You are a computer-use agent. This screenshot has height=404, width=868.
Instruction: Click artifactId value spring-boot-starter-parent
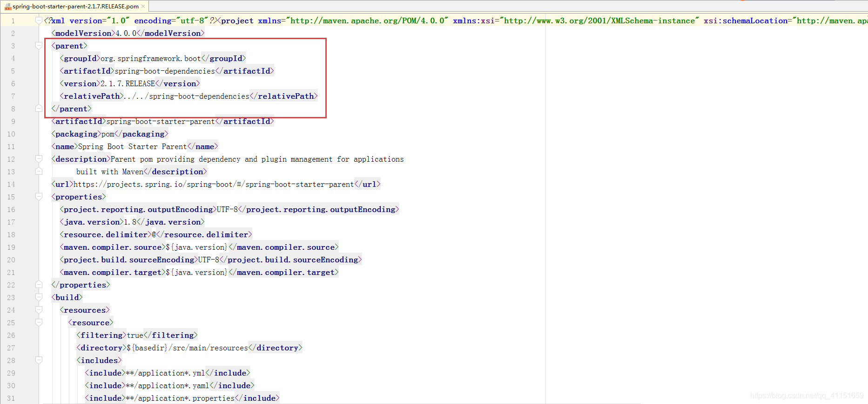point(161,121)
